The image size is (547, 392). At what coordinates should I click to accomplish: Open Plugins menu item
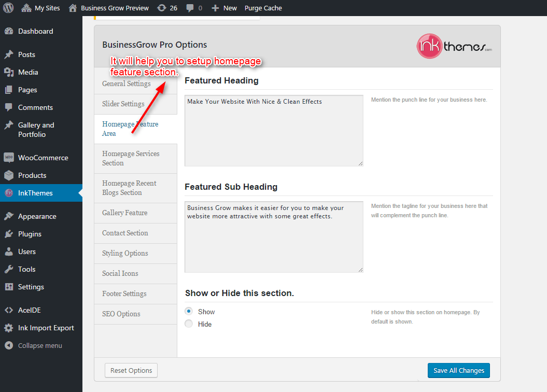click(x=41, y=234)
